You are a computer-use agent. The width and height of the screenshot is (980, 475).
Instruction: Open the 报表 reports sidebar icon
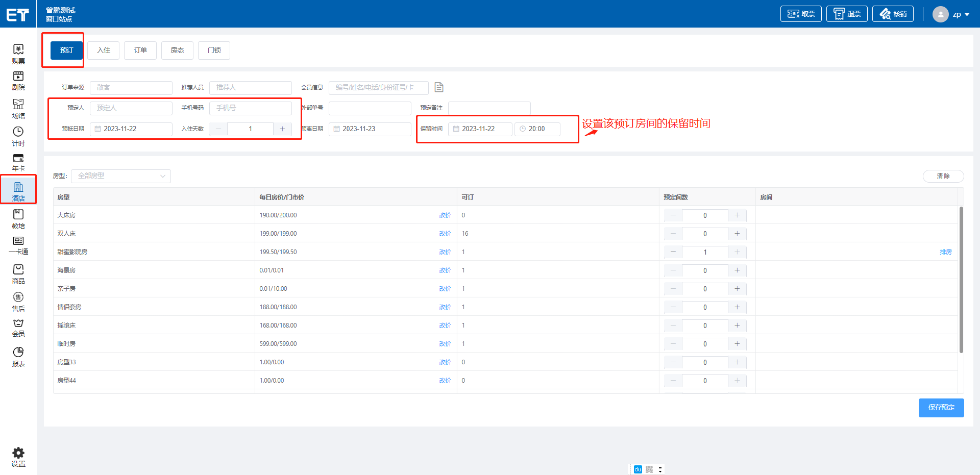18,356
